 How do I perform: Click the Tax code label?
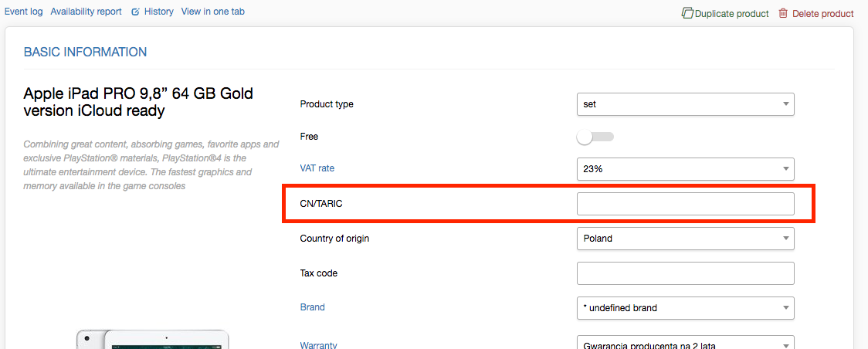click(318, 273)
